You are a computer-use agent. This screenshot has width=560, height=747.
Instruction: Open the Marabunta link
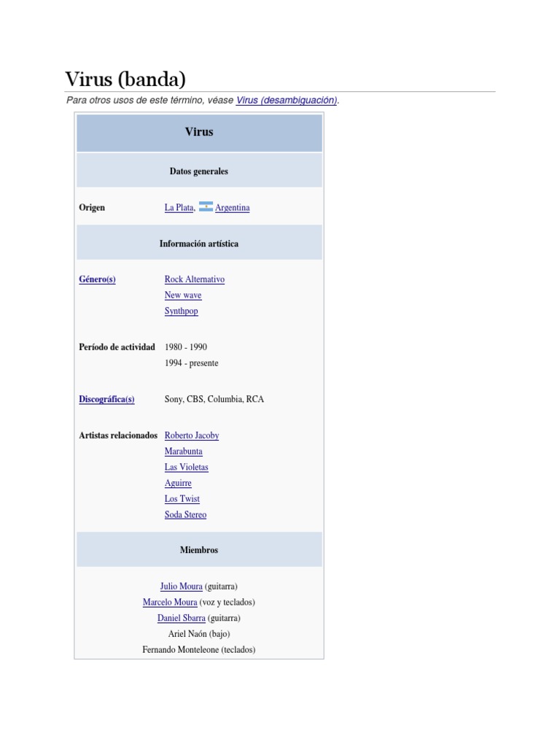click(x=183, y=451)
